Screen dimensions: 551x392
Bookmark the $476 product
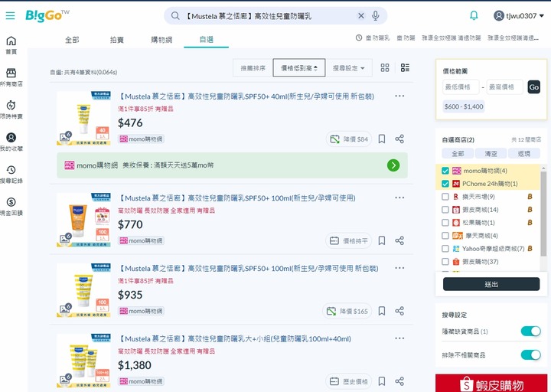(x=382, y=139)
